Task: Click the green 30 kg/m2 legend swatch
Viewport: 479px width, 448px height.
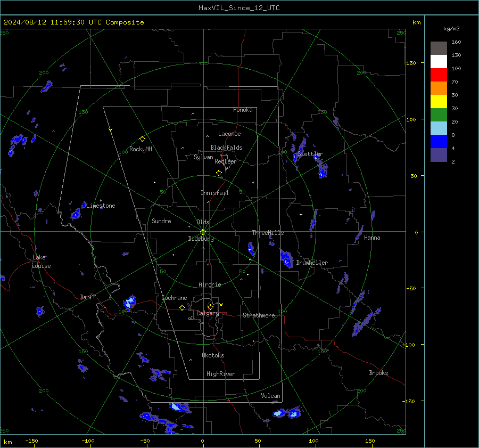Action: click(x=439, y=115)
